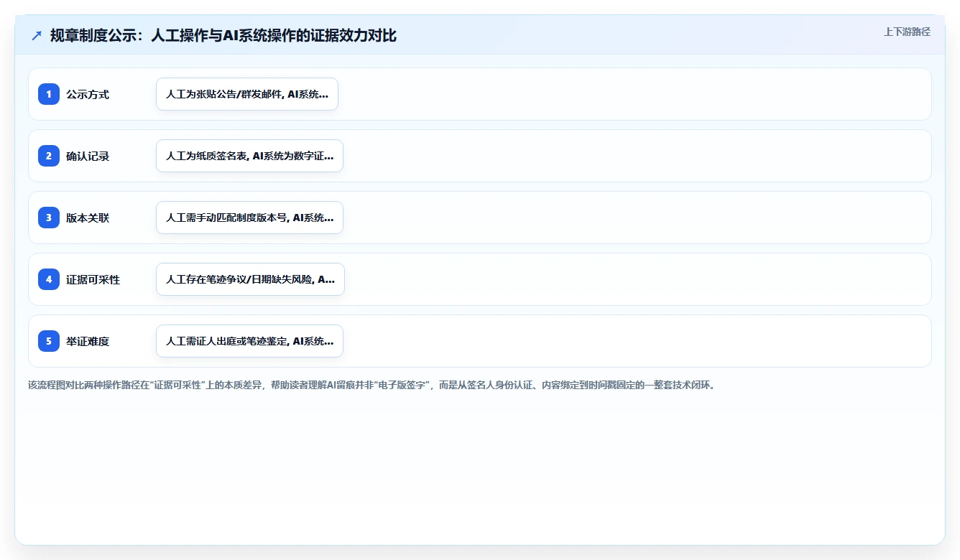Select the step 4 number badge
Image resolution: width=960 pixels, height=560 pixels.
(x=49, y=279)
